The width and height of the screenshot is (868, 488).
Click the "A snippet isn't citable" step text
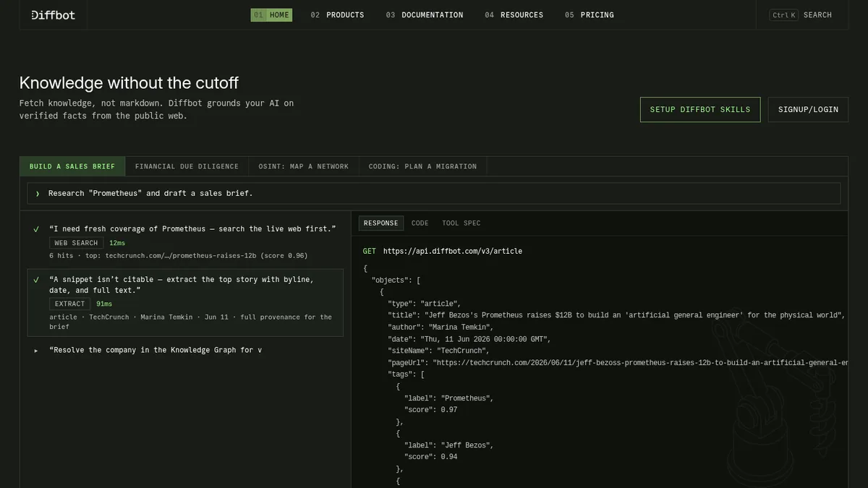182,284
